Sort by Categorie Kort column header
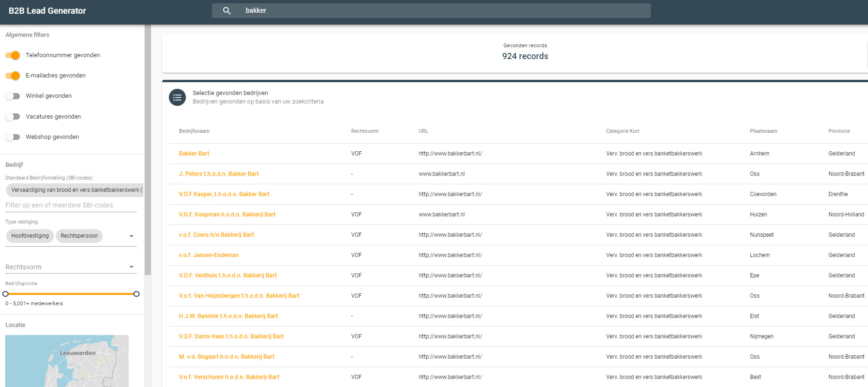Image resolution: width=868 pixels, height=387 pixels. 623,131
